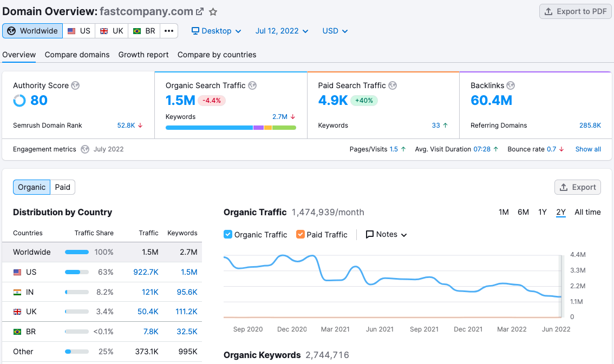
Task: Click the Engagement metrics globe icon
Action: pos(85,149)
